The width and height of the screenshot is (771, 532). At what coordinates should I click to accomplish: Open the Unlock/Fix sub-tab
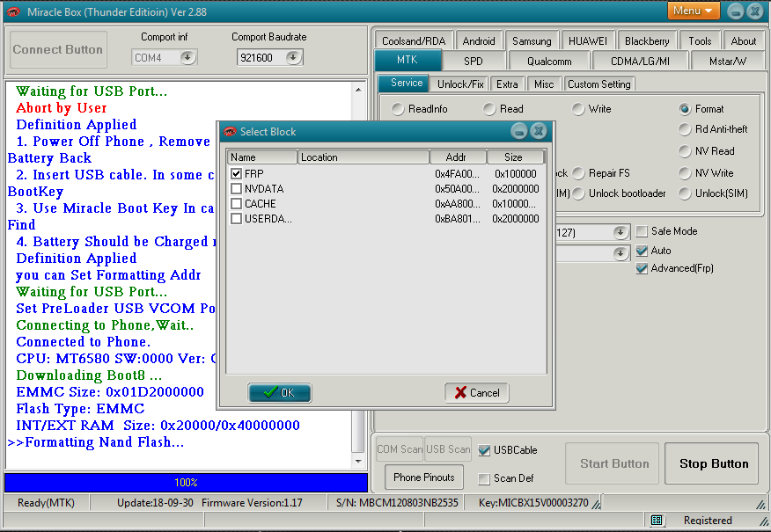[x=460, y=84]
